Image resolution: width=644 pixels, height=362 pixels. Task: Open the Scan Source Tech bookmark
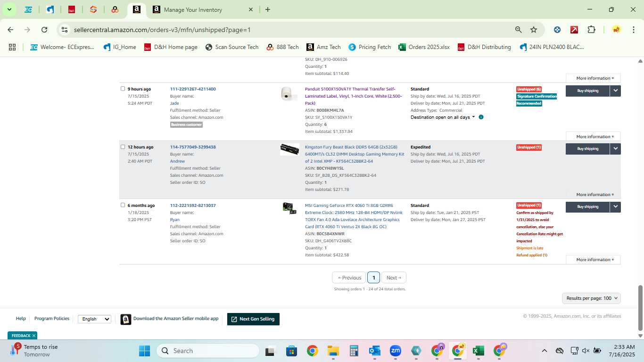coord(232,47)
